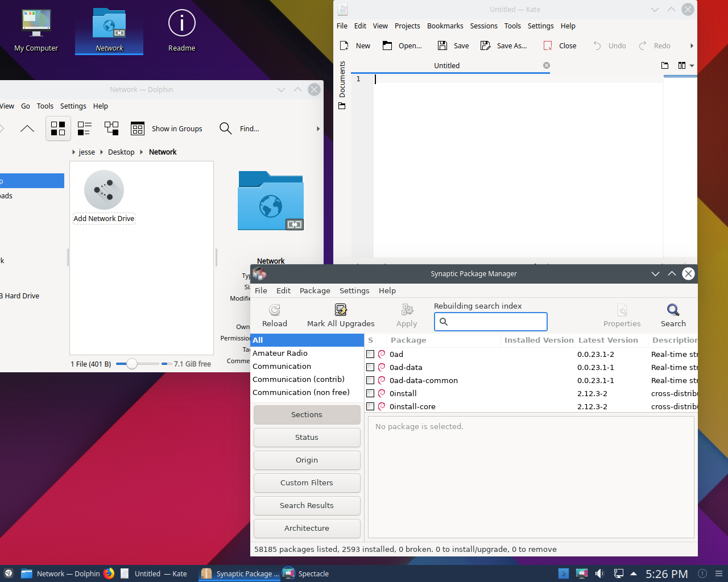Image resolution: width=728 pixels, height=582 pixels.
Task: Open the split view dropdown arrow in Kate
Action: (692, 65)
